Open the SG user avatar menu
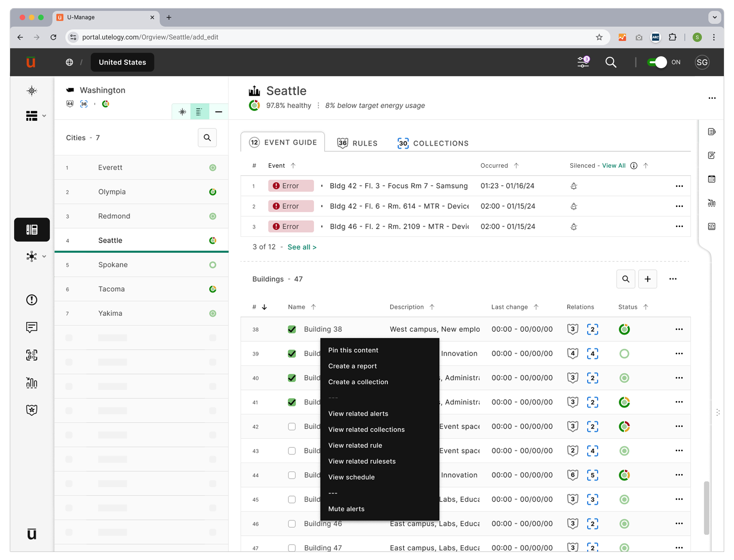 [x=702, y=62]
